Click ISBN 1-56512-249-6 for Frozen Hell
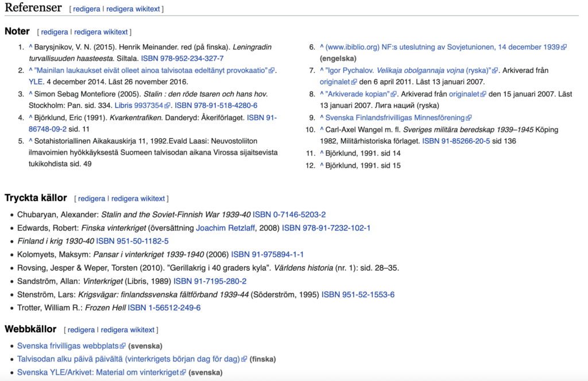This screenshot has height=381, width=588. coord(164,308)
